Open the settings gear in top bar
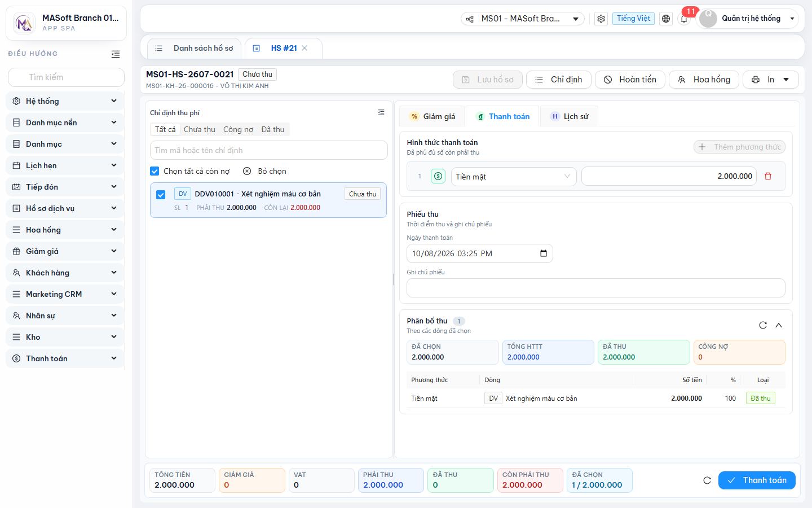 [x=601, y=19]
